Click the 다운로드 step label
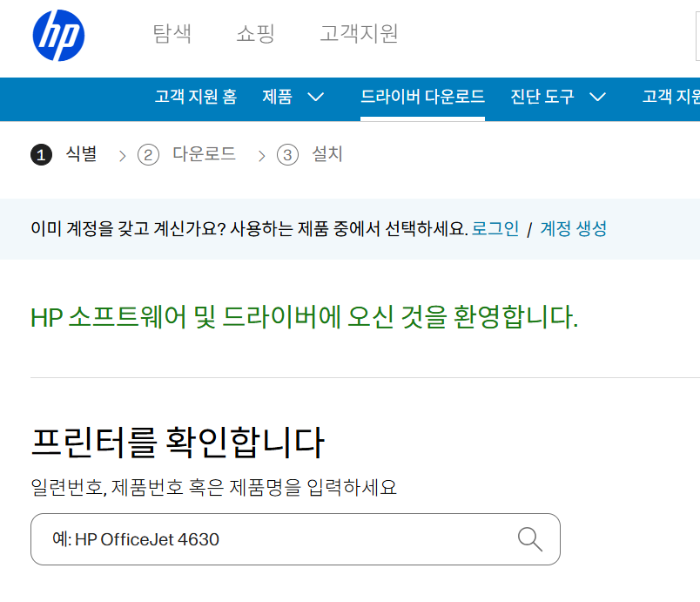Screen dimensions: 700x602 [204, 154]
